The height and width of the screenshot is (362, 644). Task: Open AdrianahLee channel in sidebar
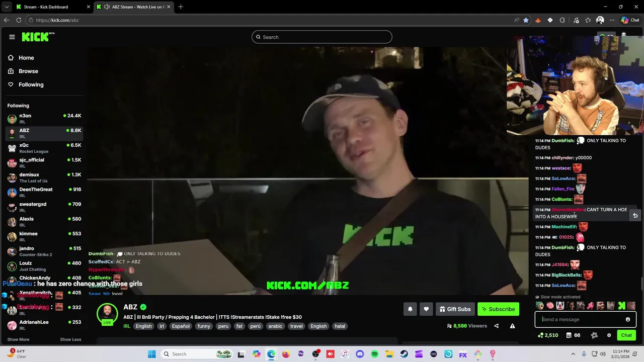tap(44, 325)
